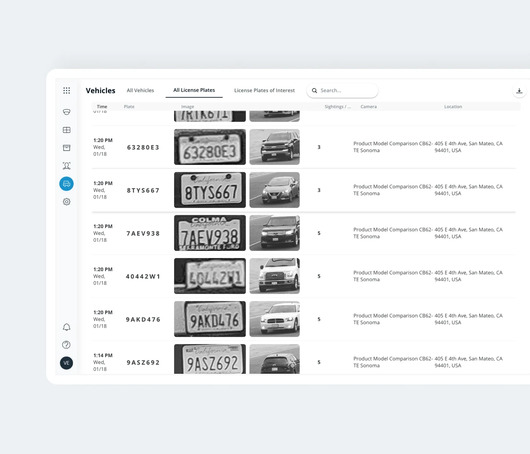Image resolution: width=530 pixels, height=454 pixels.
Task: Open vehicle photo in the 7AEV938 row
Action: click(x=274, y=233)
